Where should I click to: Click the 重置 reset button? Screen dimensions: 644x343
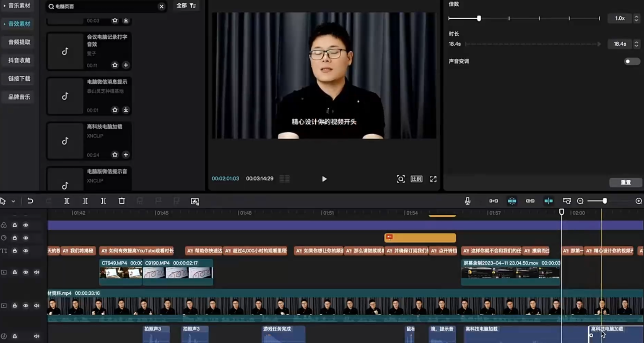[x=626, y=182]
